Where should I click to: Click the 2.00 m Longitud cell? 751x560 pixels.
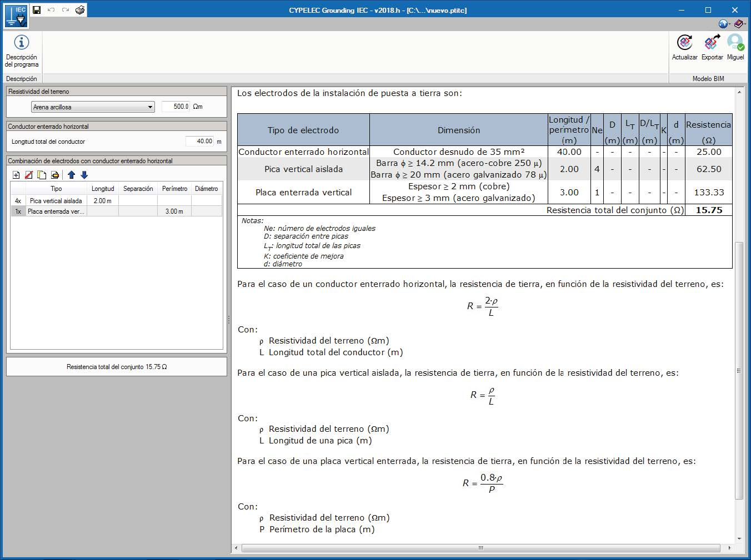click(103, 201)
